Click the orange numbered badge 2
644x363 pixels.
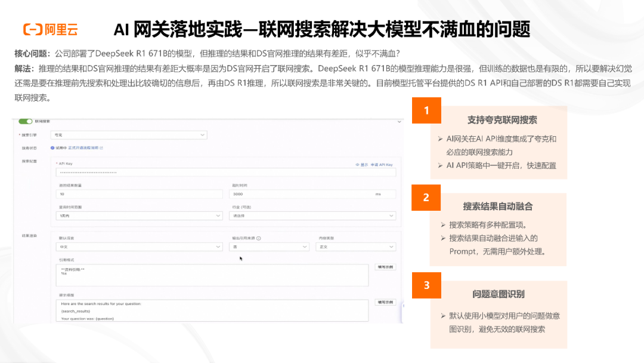[426, 198]
